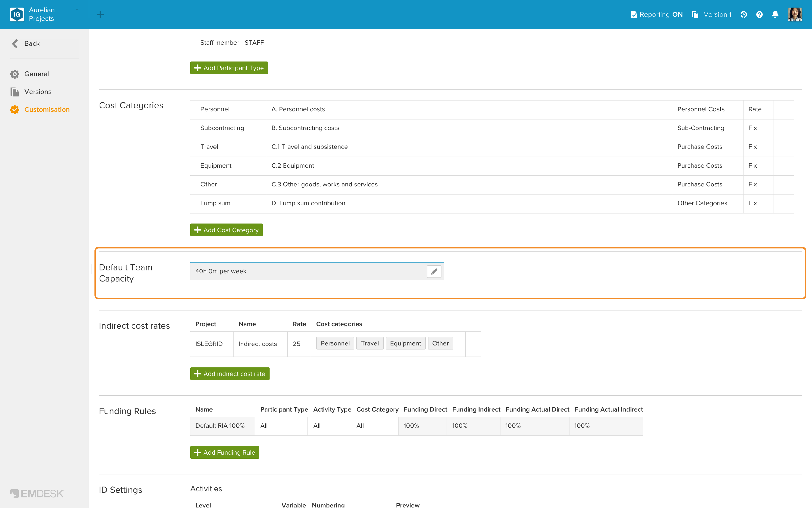The height and width of the screenshot is (508, 812).
Task: Select the Personnel cost category tag
Action: [335, 343]
